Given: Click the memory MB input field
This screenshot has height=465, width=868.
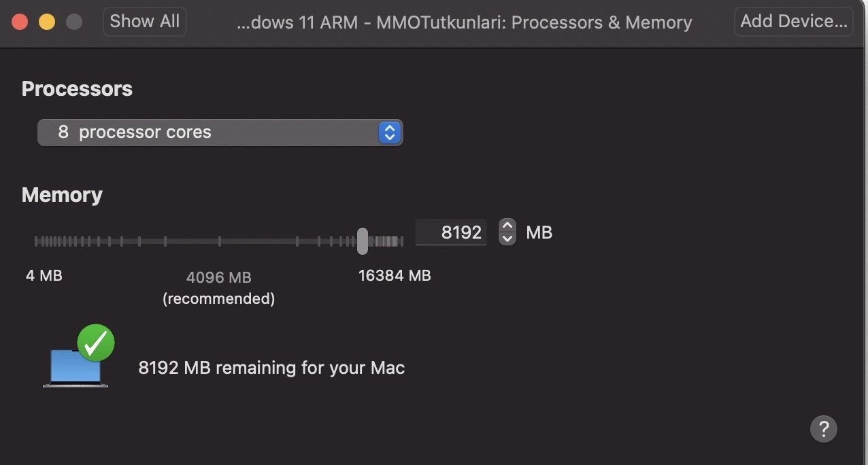Looking at the screenshot, I should [452, 232].
